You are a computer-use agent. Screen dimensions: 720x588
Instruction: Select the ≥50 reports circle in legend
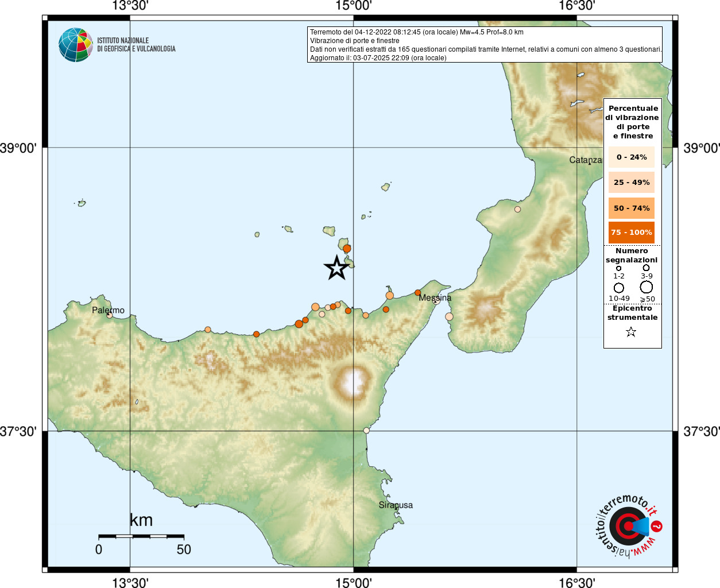[x=647, y=287]
